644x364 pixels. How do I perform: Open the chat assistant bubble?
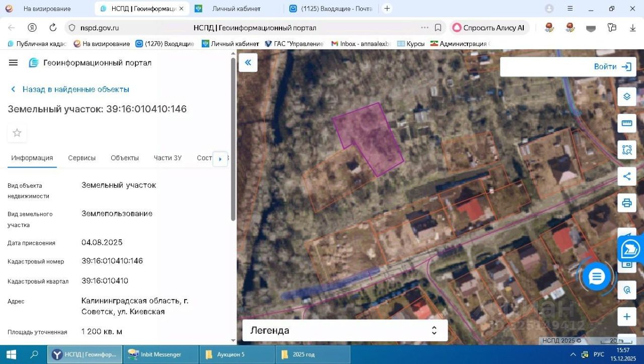tap(597, 276)
